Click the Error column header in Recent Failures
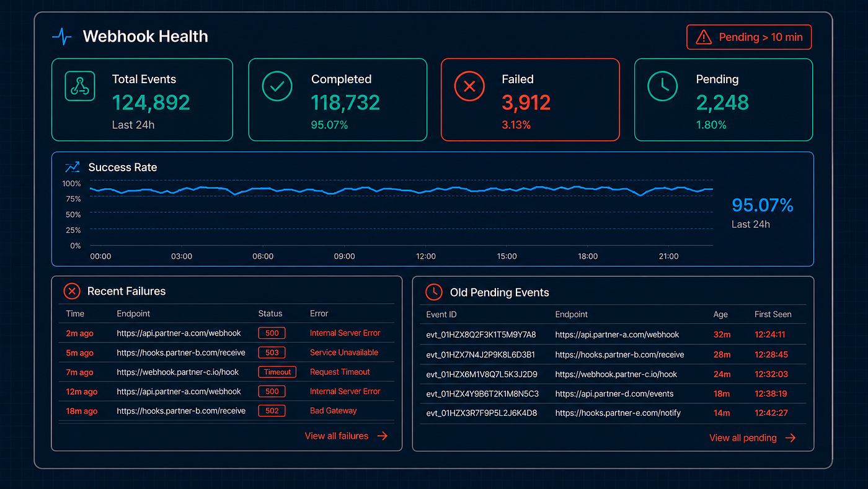 pos(319,313)
